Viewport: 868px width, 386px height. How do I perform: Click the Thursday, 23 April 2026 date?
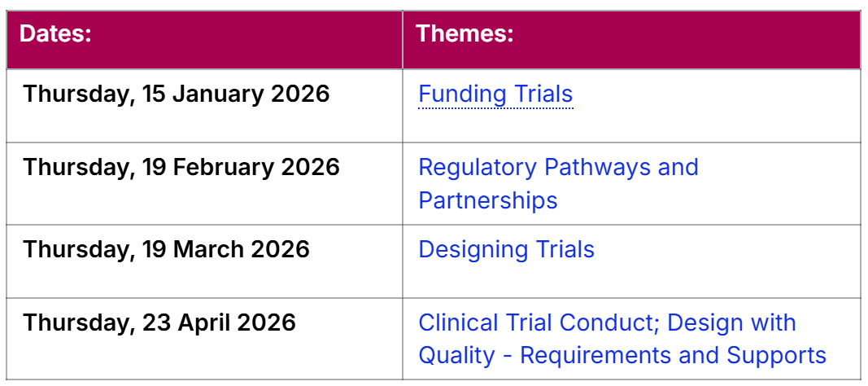pyautogui.click(x=159, y=322)
